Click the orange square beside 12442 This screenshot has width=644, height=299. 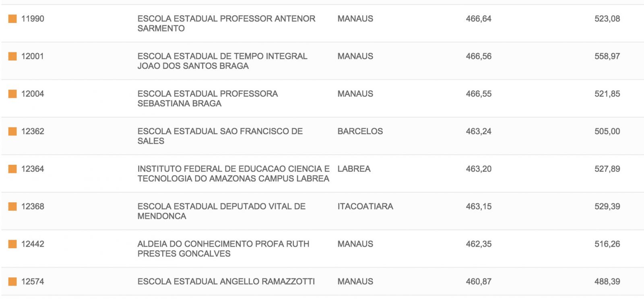12,244
